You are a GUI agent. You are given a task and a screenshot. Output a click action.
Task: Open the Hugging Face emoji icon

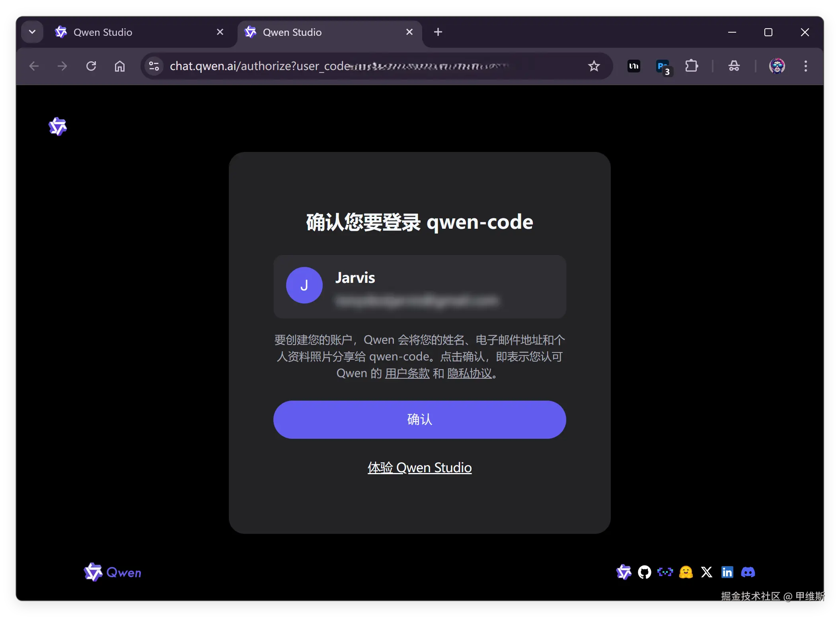click(686, 572)
